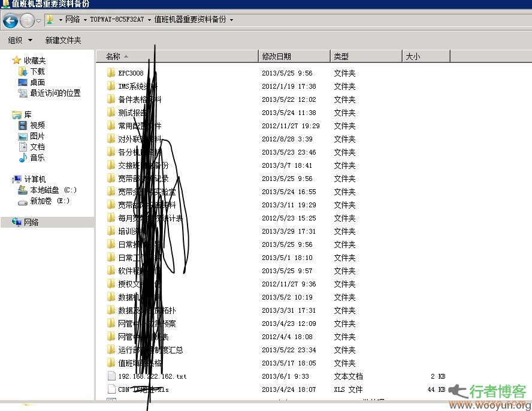Select folder icon dated 2013/3/11 19:29
Viewport: 532px width, 411px height.
(x=111, y=205)
